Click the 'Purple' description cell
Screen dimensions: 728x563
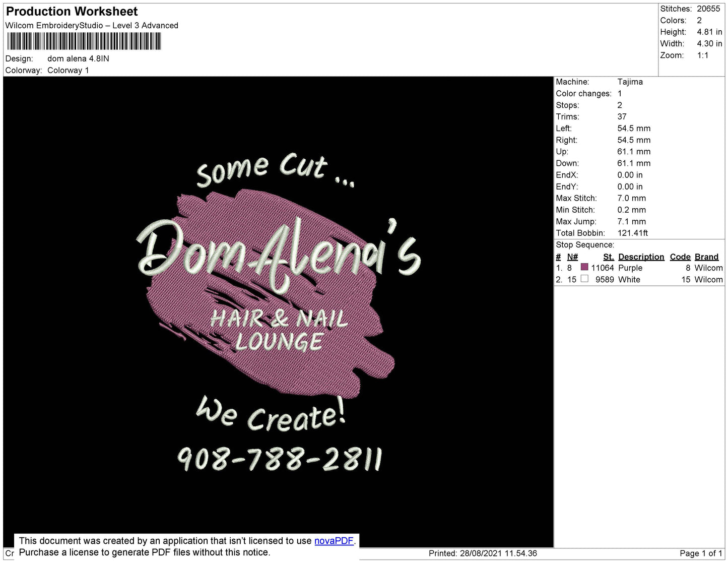pyautogui.click(x=630, y=268)
